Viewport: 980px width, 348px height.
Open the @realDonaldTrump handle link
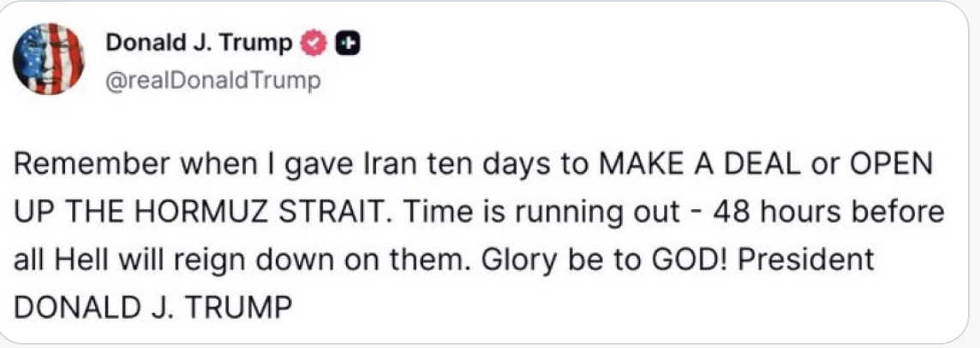coord(212,81)
